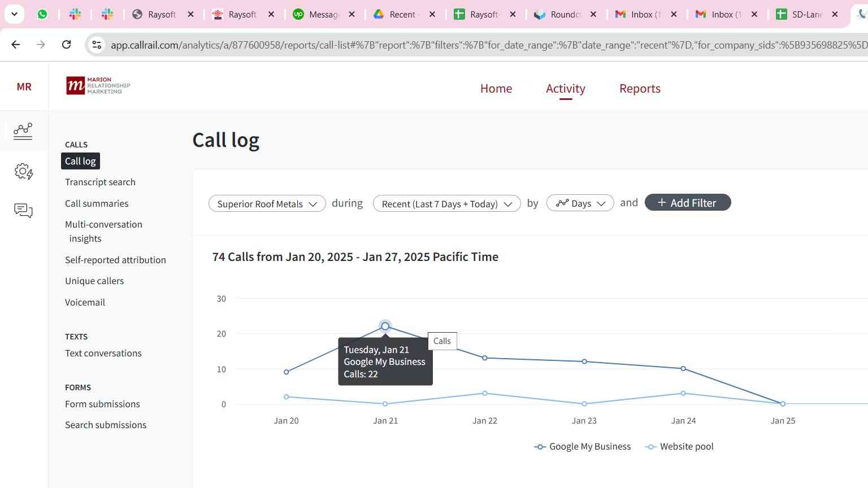Open Search submissions
Screen dimensions: 868x488
coord(106,425)
